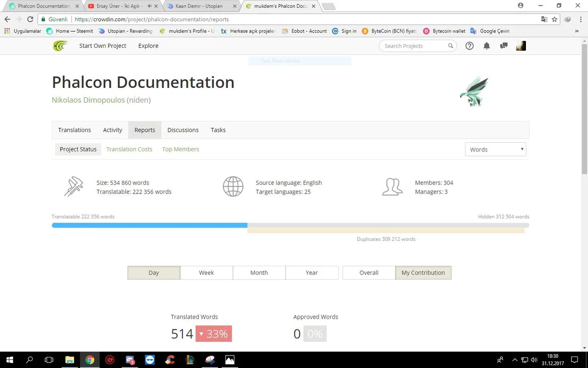588x368 pixels.
Task: Open TeamViewer from the taskbar
Action: click(150, 360)
